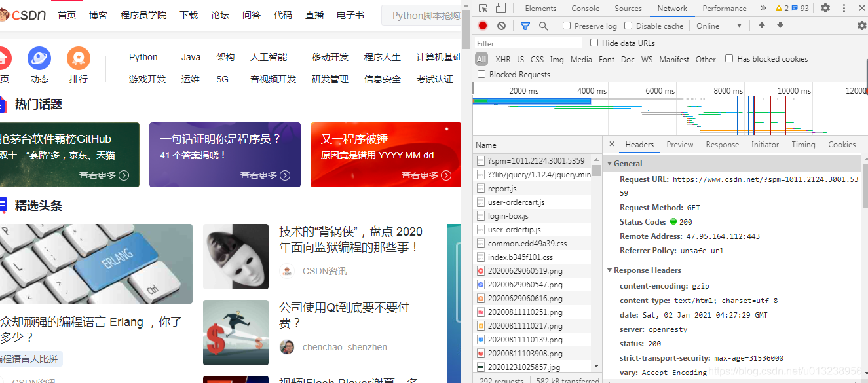
Task: Open the Preview tab
Action: click(680, 145)
